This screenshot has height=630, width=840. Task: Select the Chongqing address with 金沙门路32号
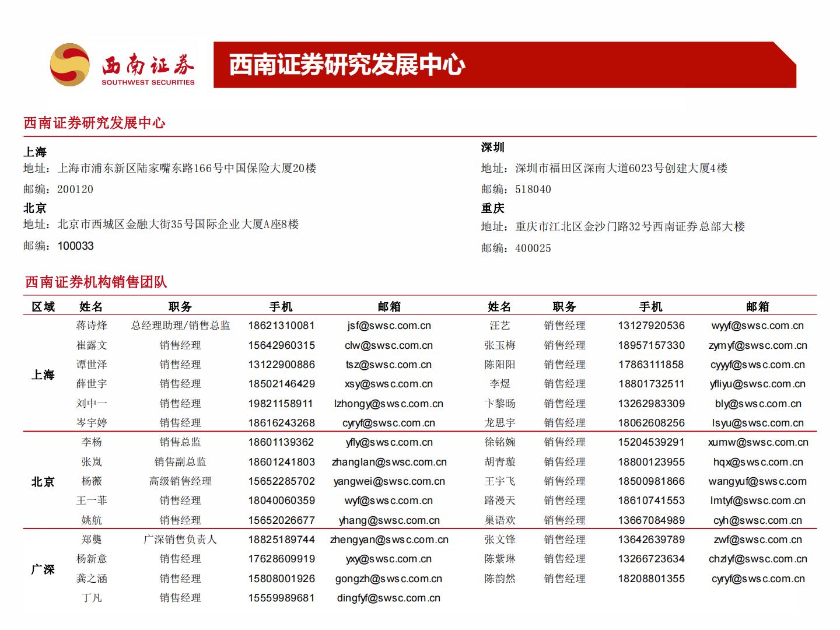pyautogui.click(x=613, y=227)
